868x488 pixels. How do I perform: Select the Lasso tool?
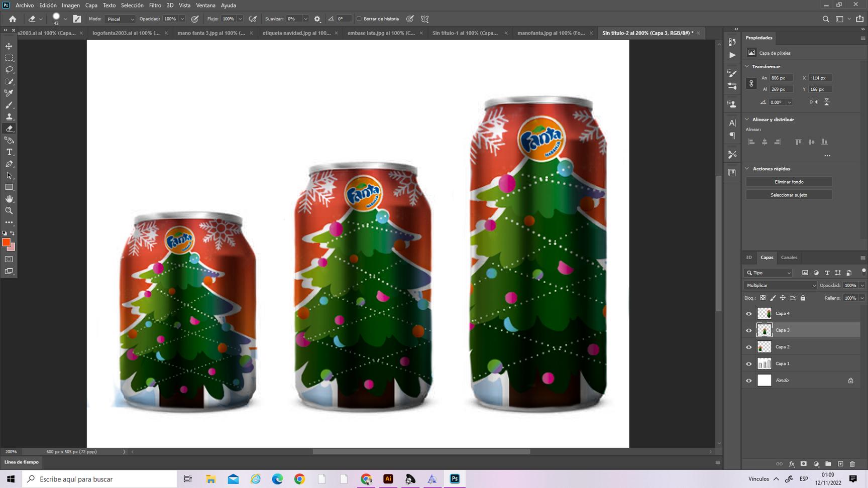(9, 70)
